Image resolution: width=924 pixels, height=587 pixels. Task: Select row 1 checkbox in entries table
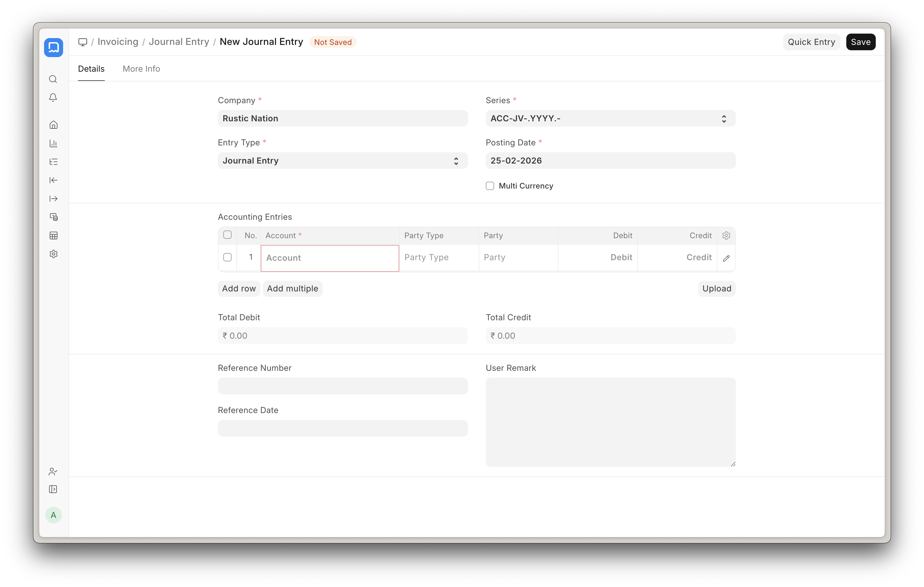(x=227, y=257)
